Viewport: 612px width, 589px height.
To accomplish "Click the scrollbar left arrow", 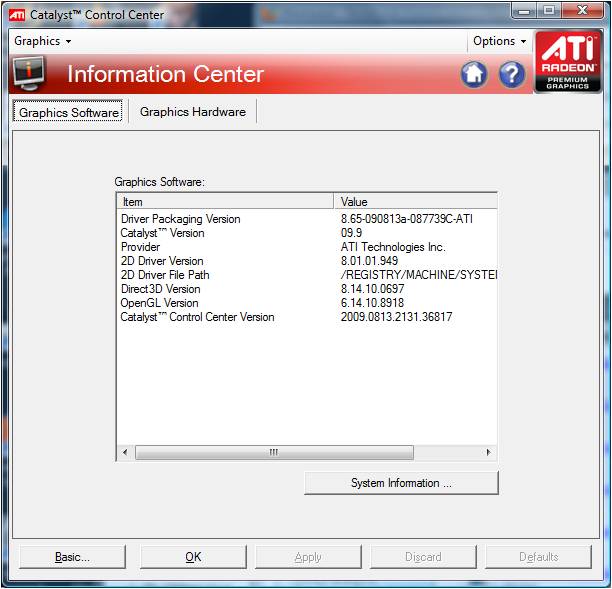I will click(x=125, y=452).
